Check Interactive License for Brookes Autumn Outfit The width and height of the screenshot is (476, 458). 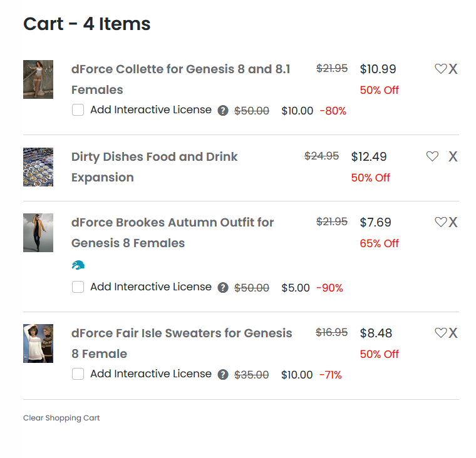(78, 287)
